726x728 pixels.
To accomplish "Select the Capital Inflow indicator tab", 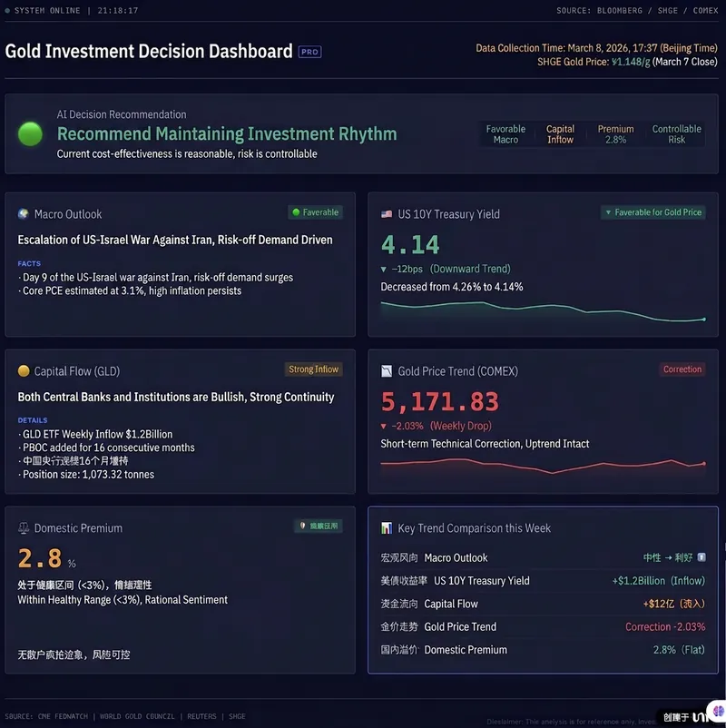I will [560, 134].
